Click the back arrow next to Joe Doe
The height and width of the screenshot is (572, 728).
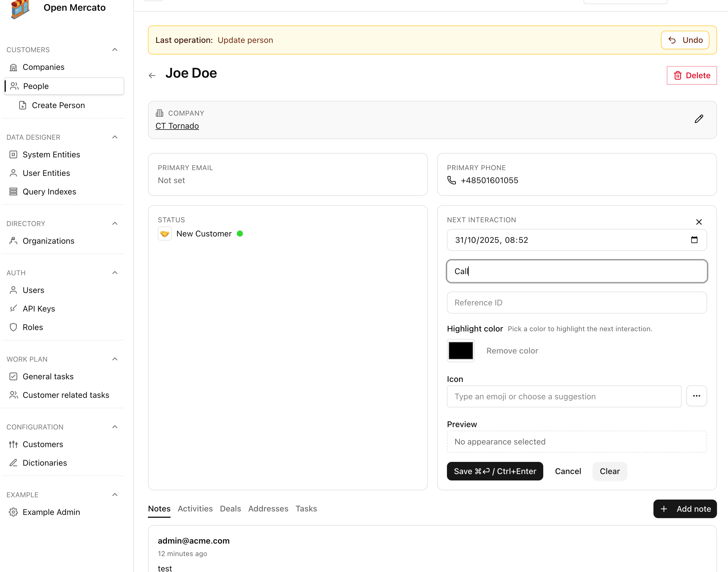[x=152, y=75]
